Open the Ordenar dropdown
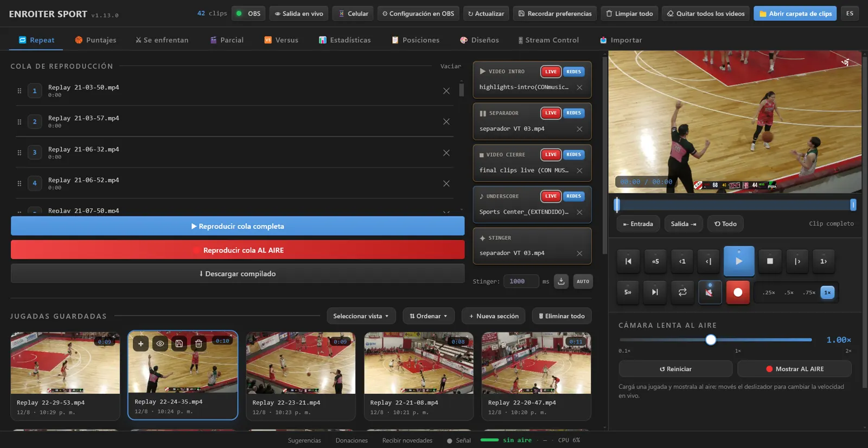Viewport: 868px width, 448px height. click(x=429, y=316)
